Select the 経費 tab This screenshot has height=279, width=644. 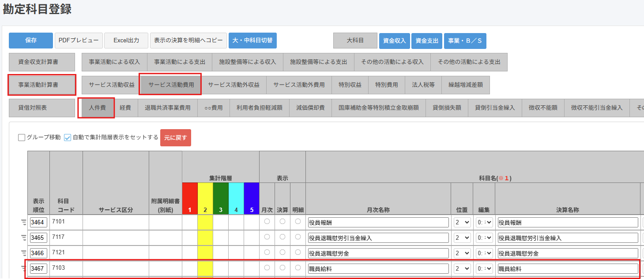[x=125, y=108]
